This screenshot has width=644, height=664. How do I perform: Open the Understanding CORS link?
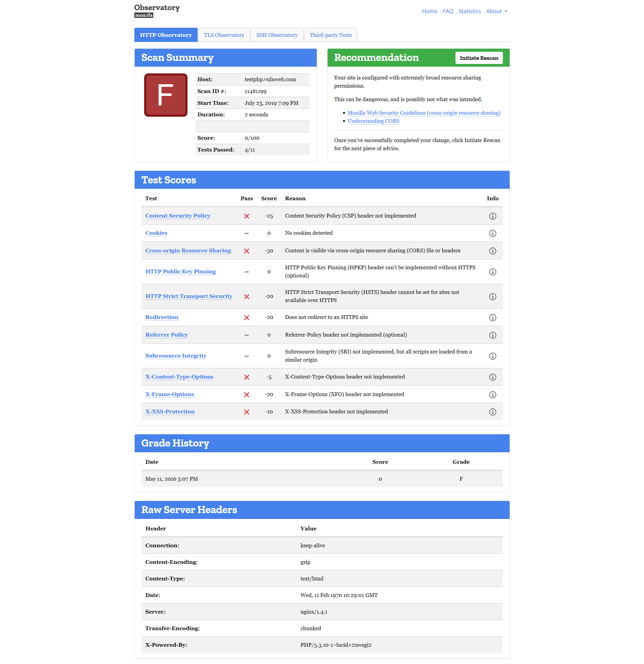click(x=373, y=121)
